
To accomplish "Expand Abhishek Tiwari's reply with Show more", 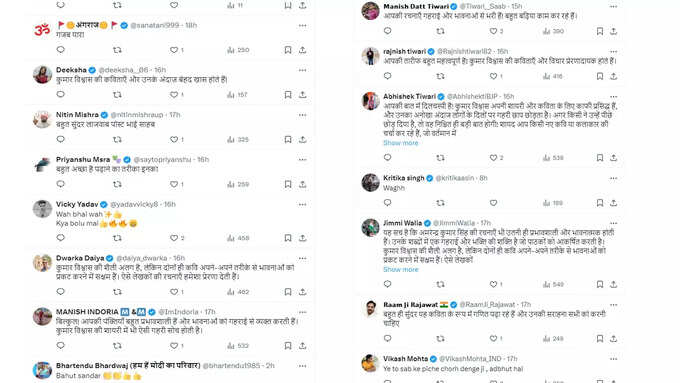I will (x=401, y=143).
